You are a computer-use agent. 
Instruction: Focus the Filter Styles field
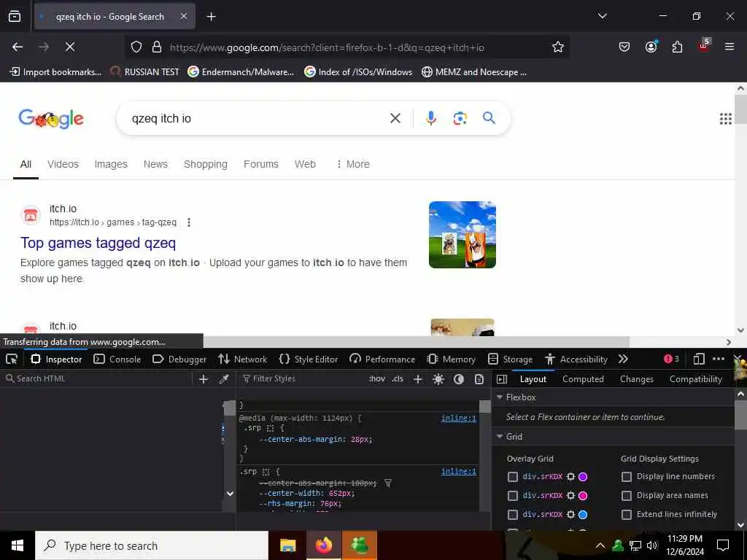click(302, 379)
